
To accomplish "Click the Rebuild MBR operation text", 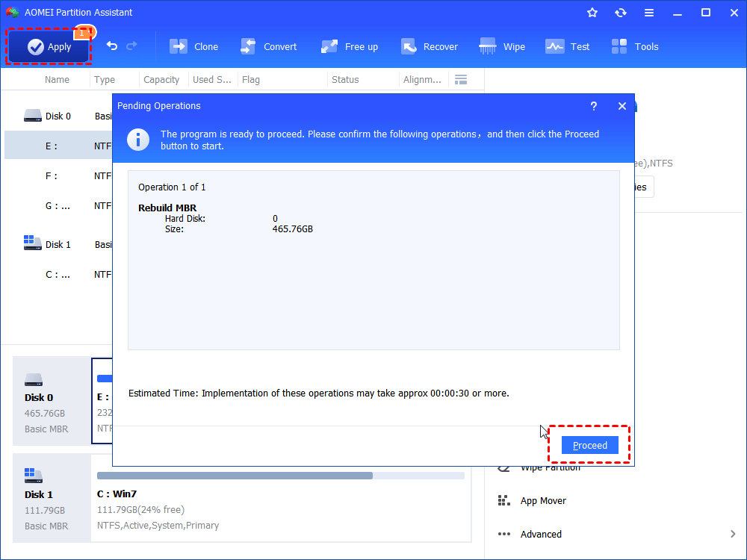I will (x=167, y=208).
